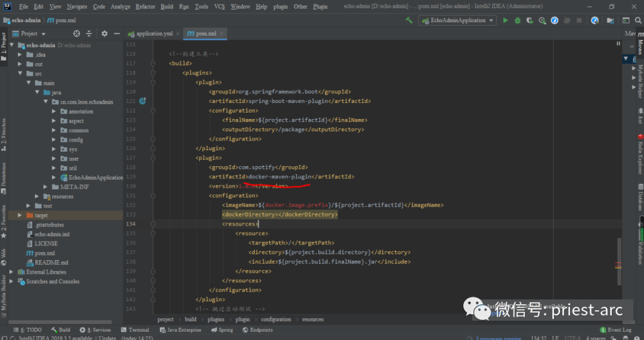
Task: Select the aspect package in project tree
Action: [x=76, y=121]
